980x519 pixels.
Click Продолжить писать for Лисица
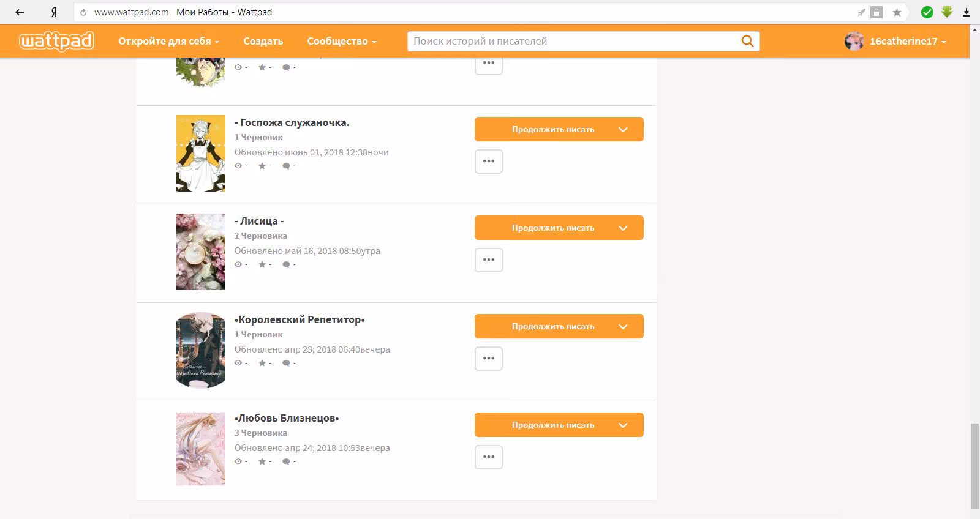tap(552, 228)
